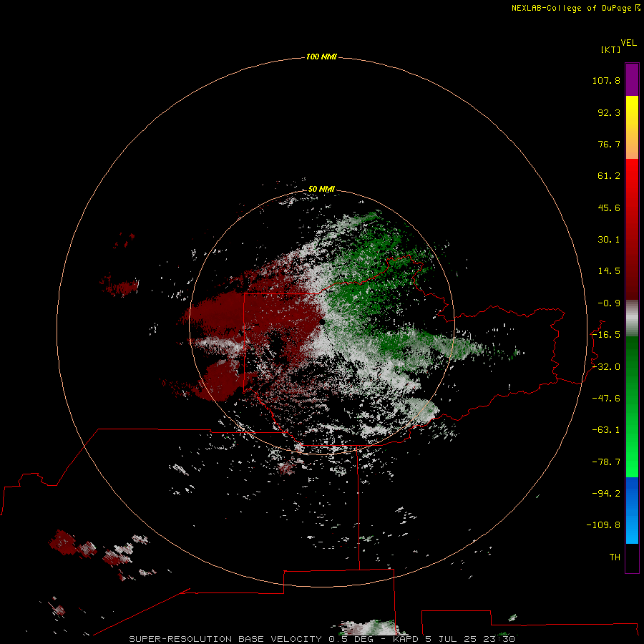Click the -16.5 legend value

click(x=606, y=335)
